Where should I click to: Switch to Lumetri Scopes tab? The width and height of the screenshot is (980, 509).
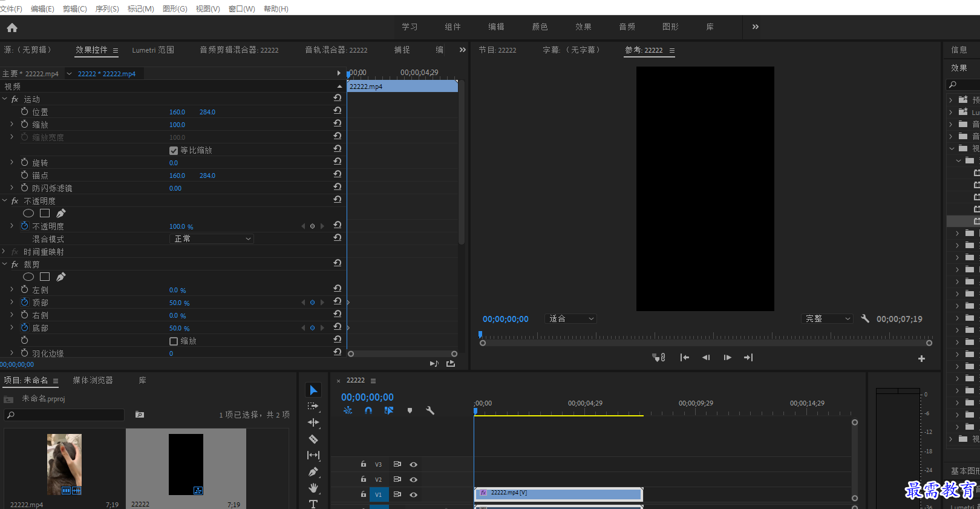[153, 50]
